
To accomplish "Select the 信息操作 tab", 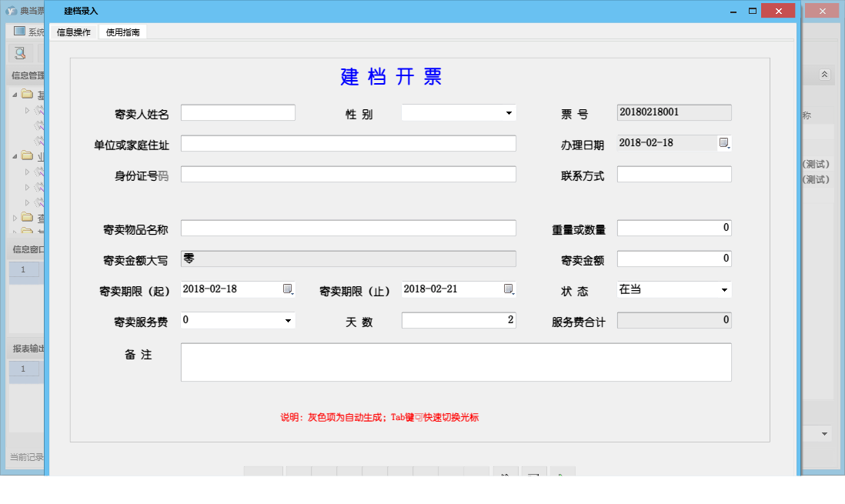I will click(73, 32).
